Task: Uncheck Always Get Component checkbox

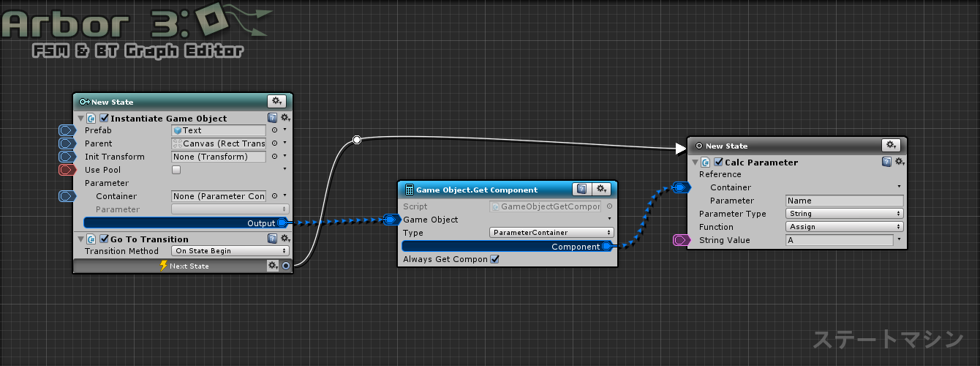Action: [495, 259]
